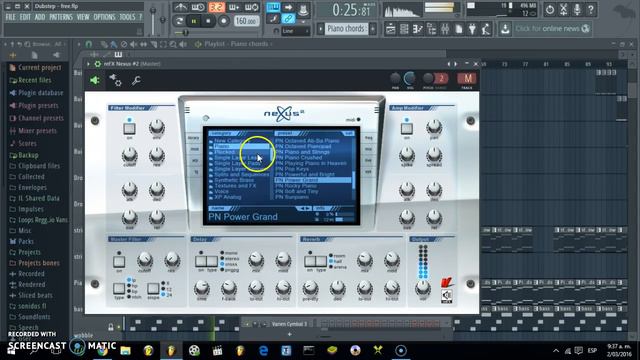Pause playback with the transport pause button
Viewport: 640px width, 360px height.
(x=194, y=21)
